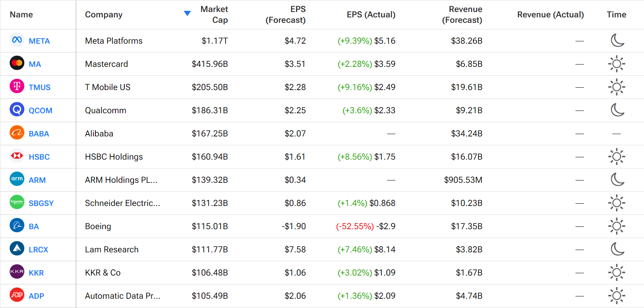The image size is (644, 308).
Task: Click the blue sort arrow by Market Cap
Action: pos(187,14)
